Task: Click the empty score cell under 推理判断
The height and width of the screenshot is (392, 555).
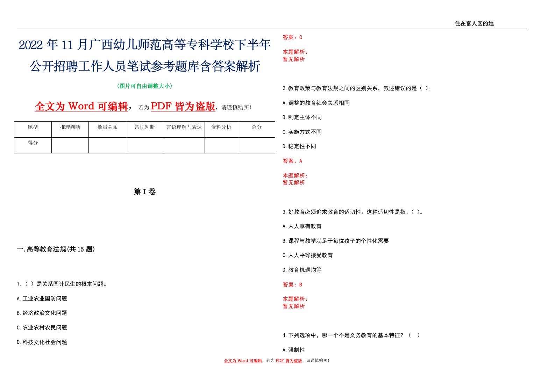Action: tap(70, 145)
